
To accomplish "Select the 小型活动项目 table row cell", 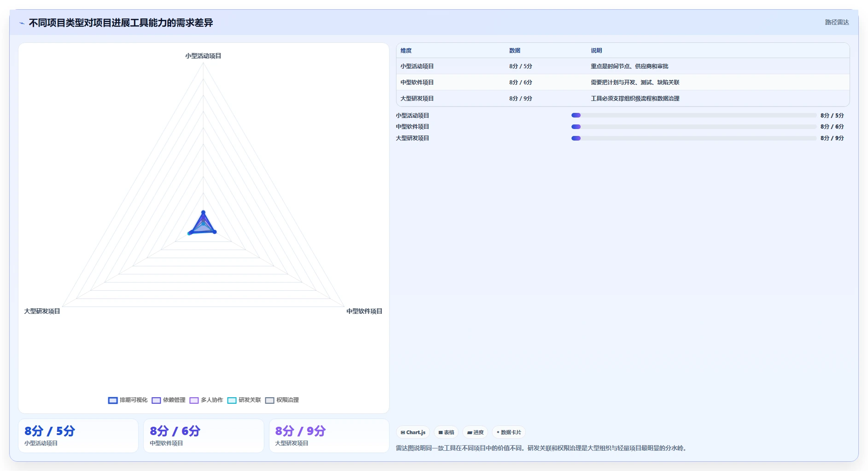I will 417,66.
